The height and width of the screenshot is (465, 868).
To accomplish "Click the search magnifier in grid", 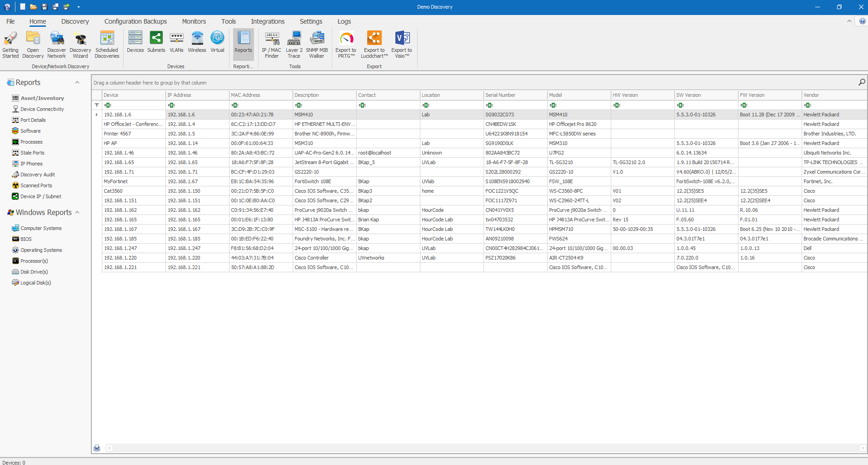I will click(862, 82).
